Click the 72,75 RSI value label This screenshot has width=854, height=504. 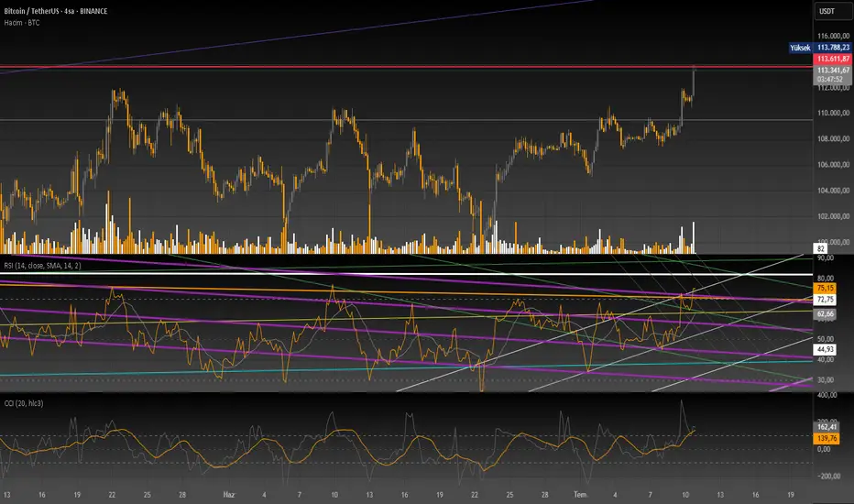825,300
